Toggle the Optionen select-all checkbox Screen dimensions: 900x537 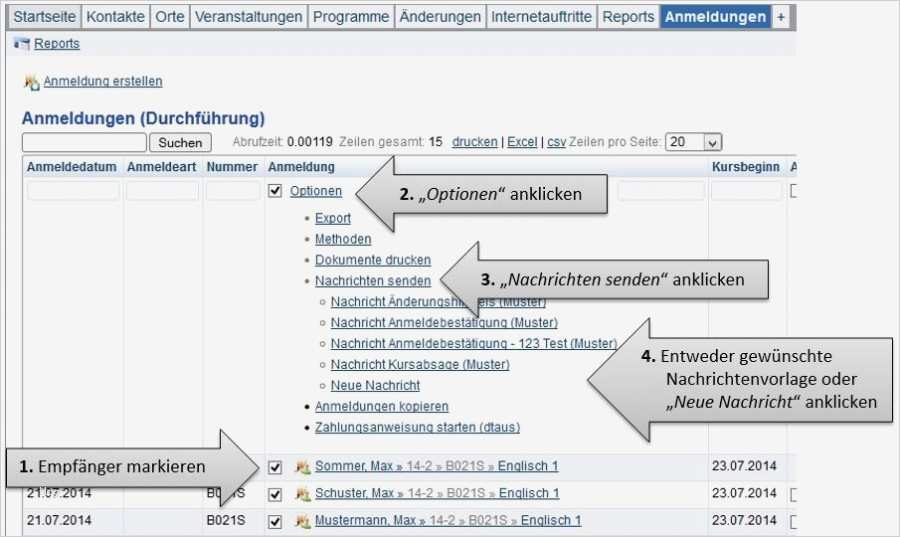(275, 190)
